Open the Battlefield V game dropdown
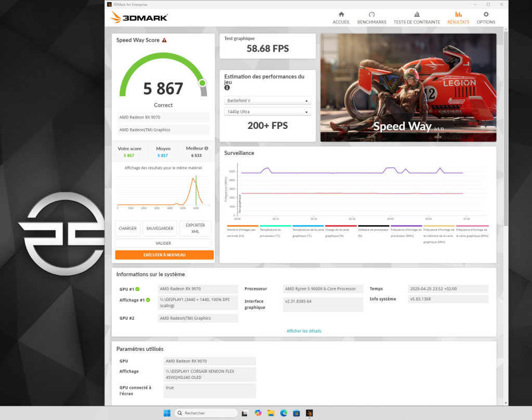The height and width of the screenshot is (420, 532). pyautogui.click(x=267, y=101)
